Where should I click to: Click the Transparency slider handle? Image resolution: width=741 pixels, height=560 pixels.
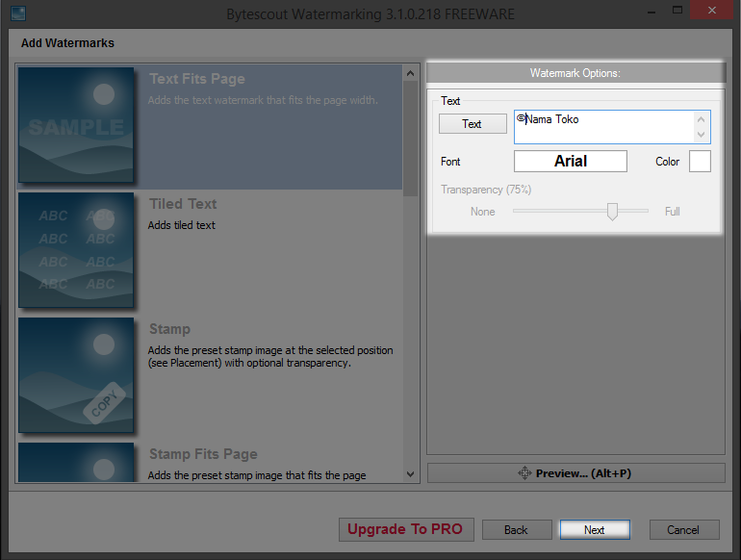(612, 212)
